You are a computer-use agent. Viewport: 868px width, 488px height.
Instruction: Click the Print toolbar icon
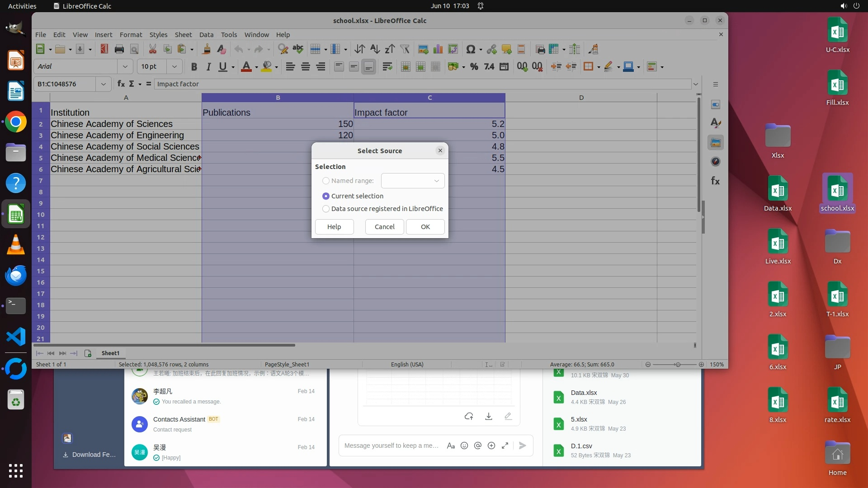(x=119, y=49)
